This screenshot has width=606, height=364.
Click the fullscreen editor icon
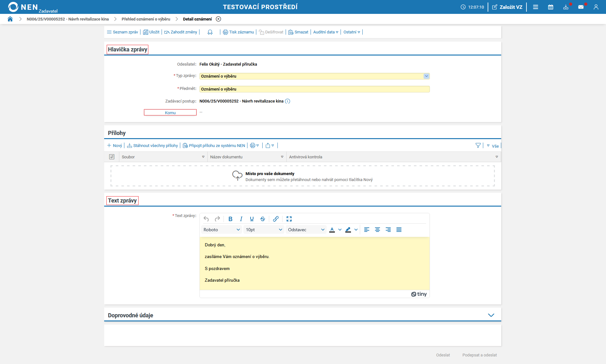click(289, 219)
